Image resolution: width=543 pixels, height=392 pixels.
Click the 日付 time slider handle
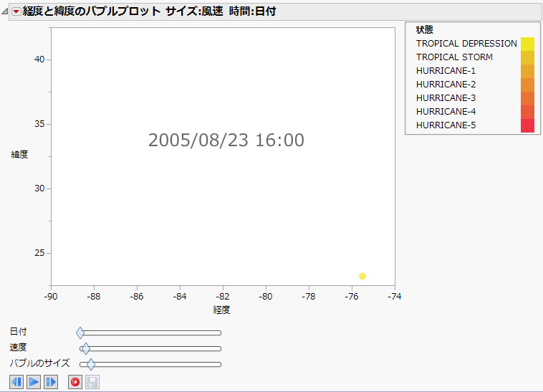(80, 333)
